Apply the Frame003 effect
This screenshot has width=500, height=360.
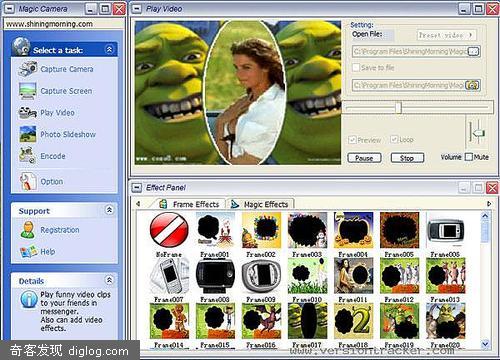[x=307, y=230]
